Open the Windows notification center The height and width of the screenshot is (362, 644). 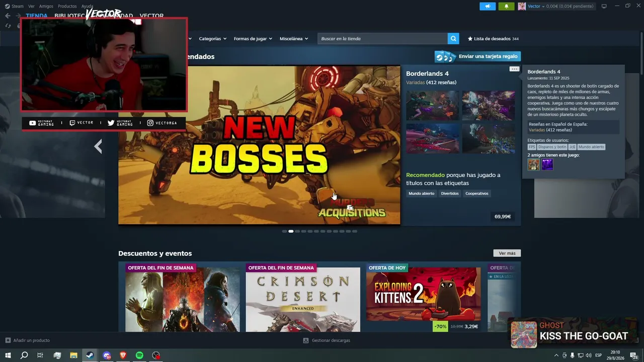click(x=633, y=355)
